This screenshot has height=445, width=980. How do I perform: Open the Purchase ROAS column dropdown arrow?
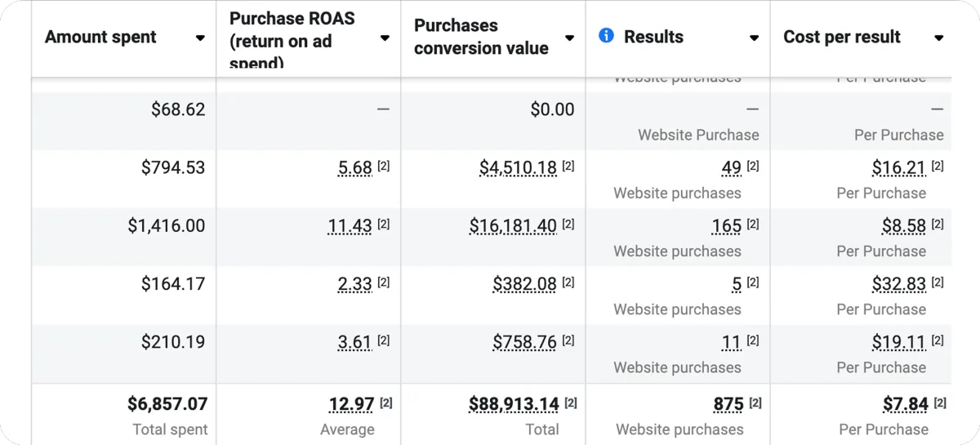[x=385, y=38]
